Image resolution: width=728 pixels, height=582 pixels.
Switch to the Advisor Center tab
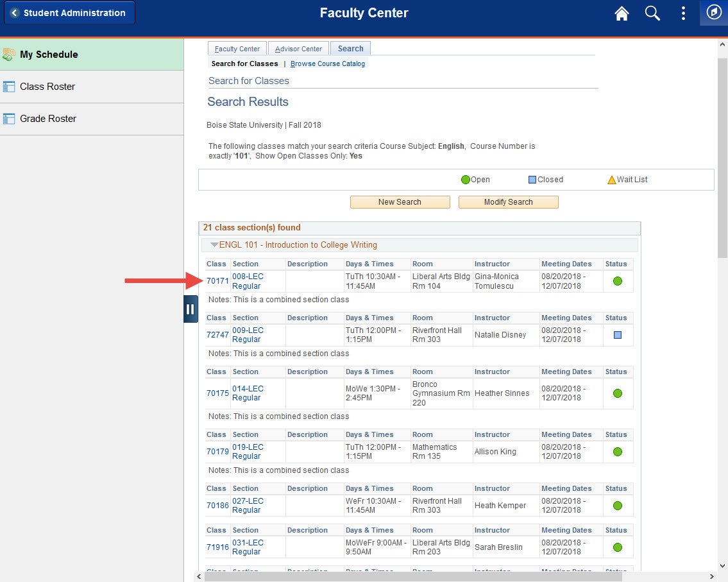298,49
